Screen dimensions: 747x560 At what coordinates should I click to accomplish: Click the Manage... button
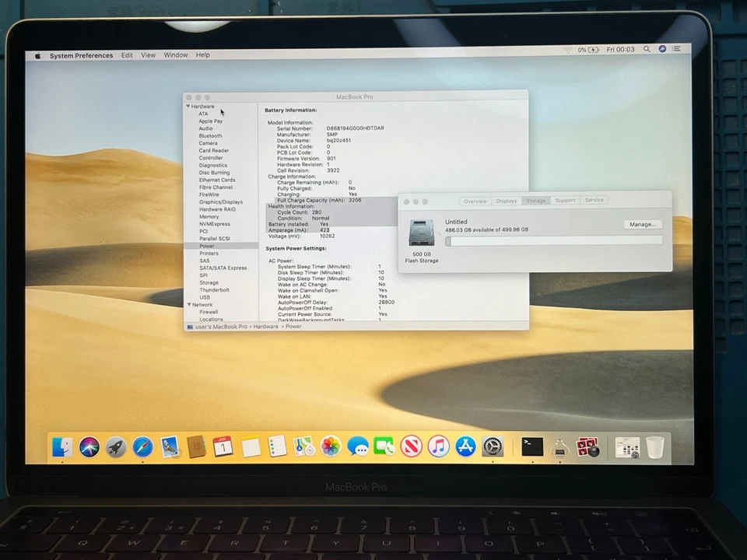[643, 224]
